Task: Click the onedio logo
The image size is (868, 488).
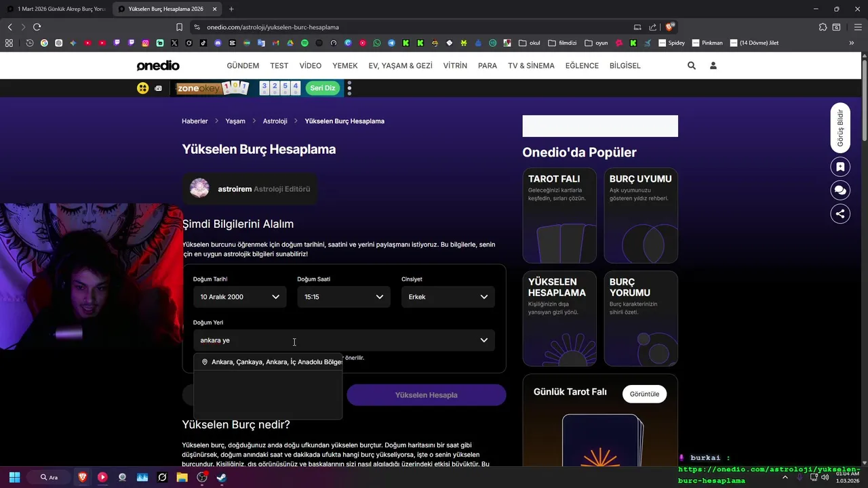Action: point(158,66)
